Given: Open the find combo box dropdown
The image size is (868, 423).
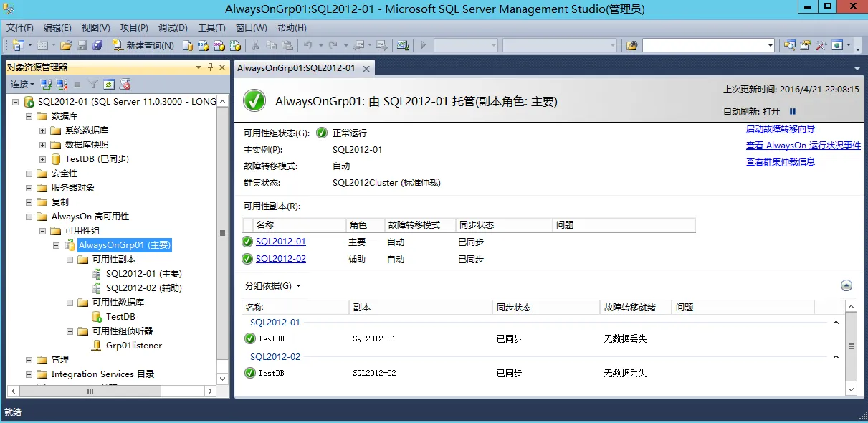Looking at the screenshot, I should pos(771,45).
